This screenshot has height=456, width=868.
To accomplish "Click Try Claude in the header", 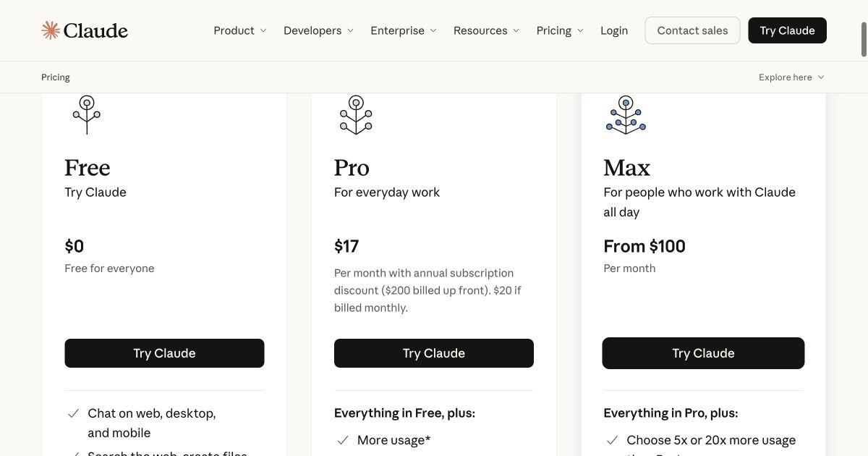I will (787, 30).
